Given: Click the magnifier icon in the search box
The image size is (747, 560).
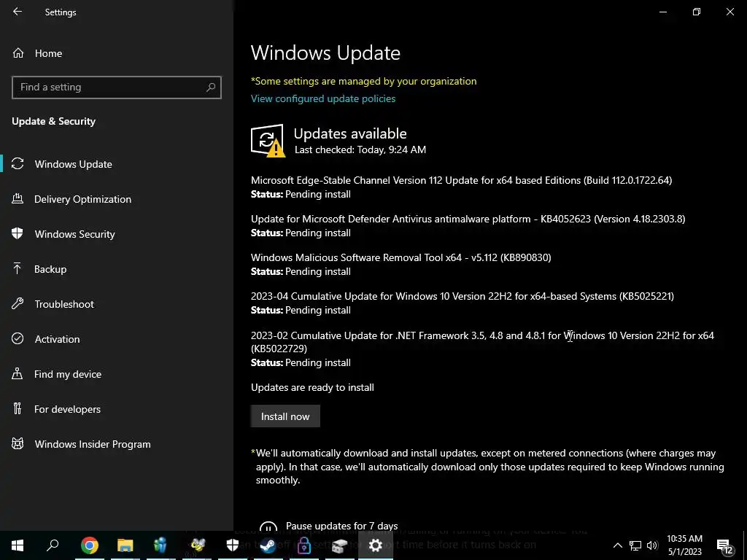Looking at the screenshot, I should tap(211, 87).
